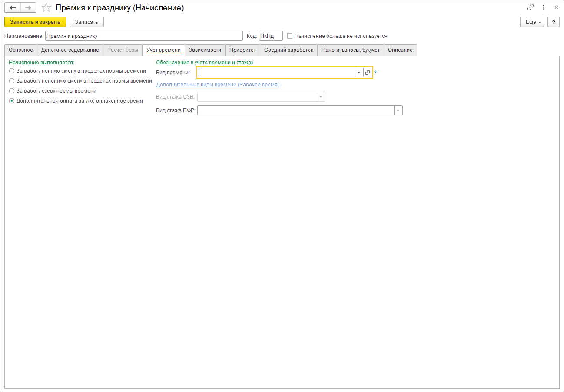The width and height of the screenshot is (564, 392).
Task: Select За работу неполную смену radio option
Action: pos(12,80)
